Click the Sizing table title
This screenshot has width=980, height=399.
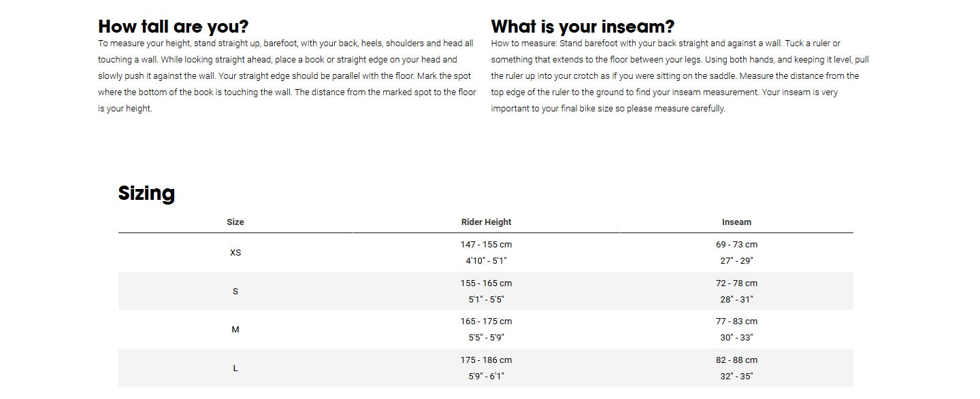146,193
